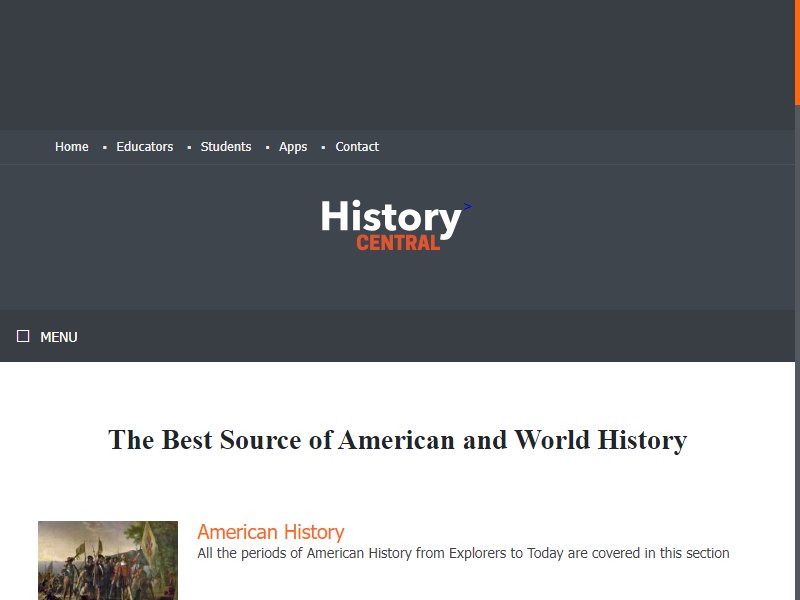Open the Home navigation link
Image resolution: width=800 pixels, height=600 pixels.
coord(71,147)
